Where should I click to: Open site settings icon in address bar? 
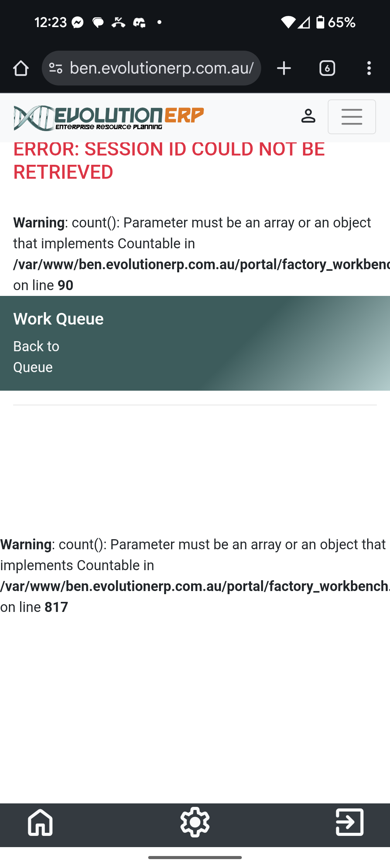pyautogui.click(x=56, y=68)
